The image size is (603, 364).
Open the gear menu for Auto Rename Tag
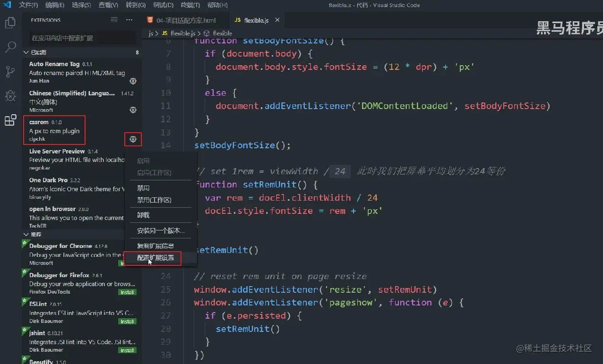coord(133,81)
